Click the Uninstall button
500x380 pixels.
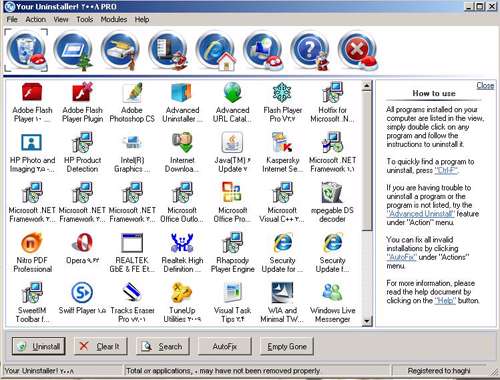pyautogui.click(x=39, y=346)
